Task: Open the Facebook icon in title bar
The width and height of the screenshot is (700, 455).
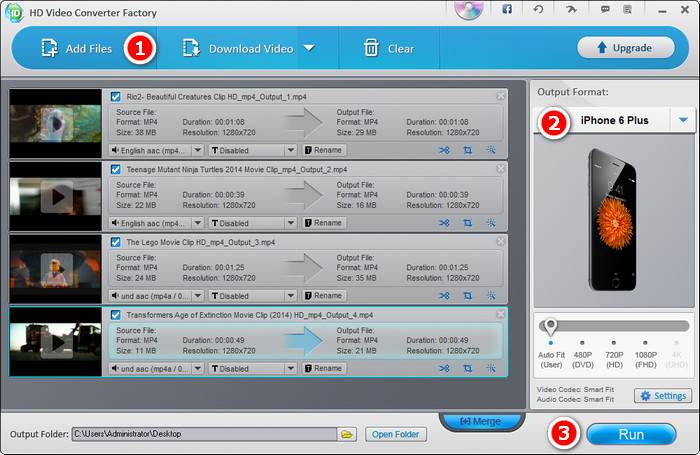Action: coord(507,9)
